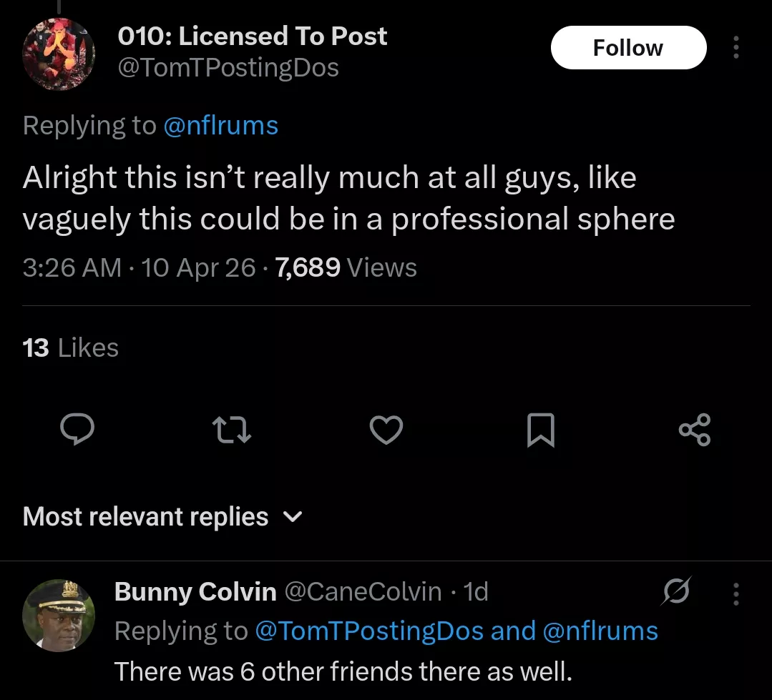The image size is (772, 700).
Task: Open @TomTPostingDos link in Bunny Colvin's reply
Action: point(369,631)
